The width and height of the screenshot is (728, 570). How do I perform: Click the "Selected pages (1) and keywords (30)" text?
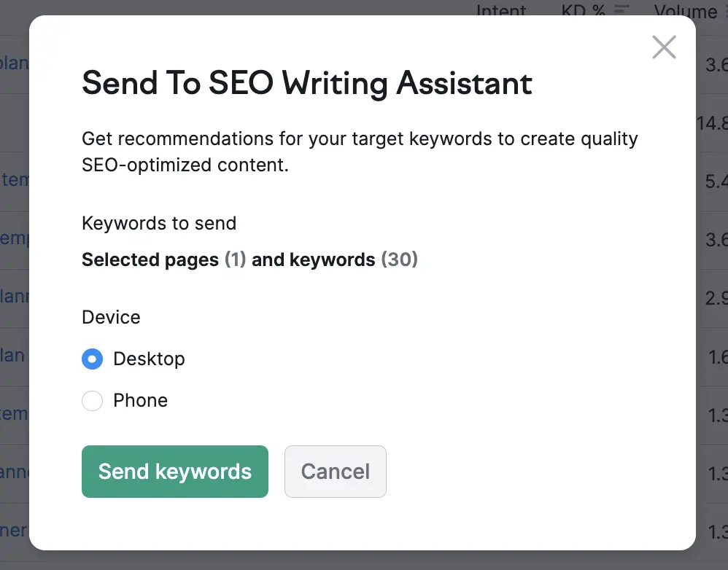249,259
